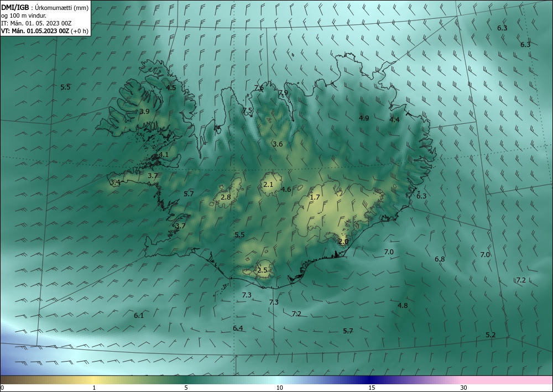Click the 4.8 map value
Image resolution: width=553 pixels, height=392 pixels.
[x=403, y=305]
